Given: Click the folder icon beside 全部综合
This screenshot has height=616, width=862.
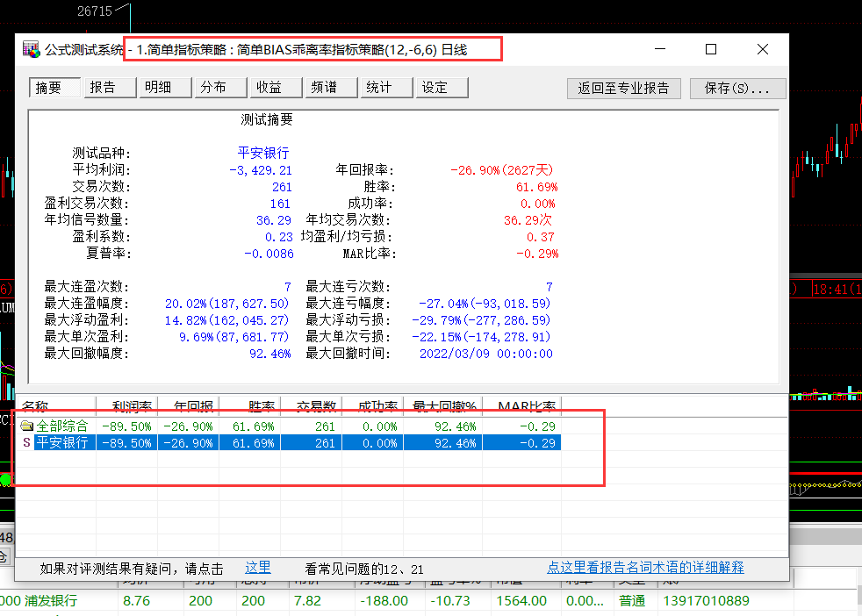Looking at the screenshot, I should (x=26, y=426).
